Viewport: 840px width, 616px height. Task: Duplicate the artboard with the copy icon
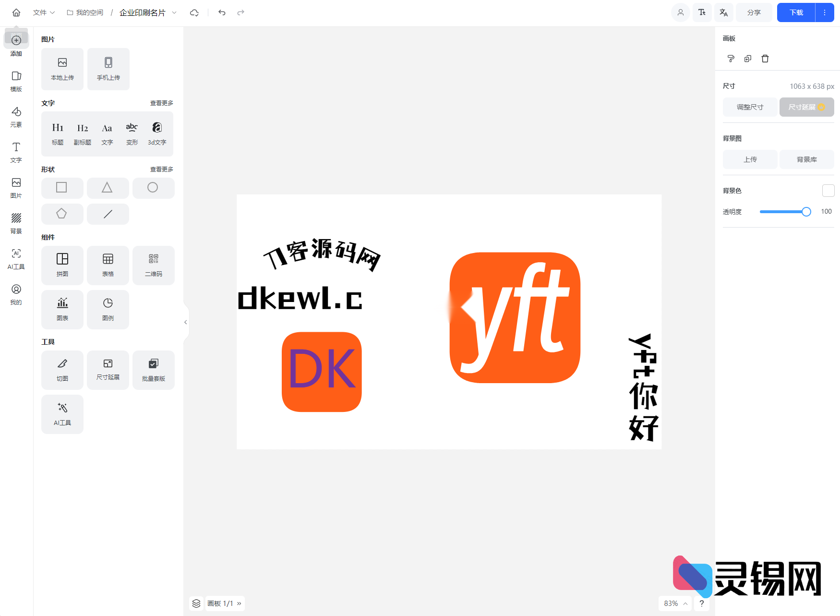click(x=747, y=58)
